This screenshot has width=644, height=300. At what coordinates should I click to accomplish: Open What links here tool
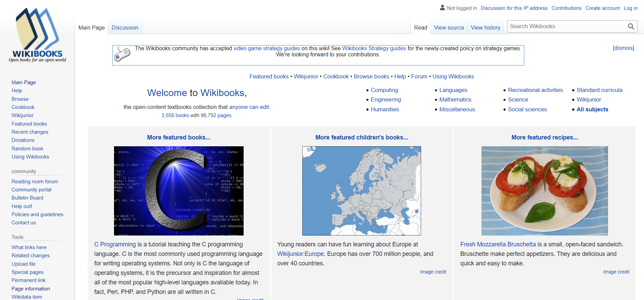pyautogui.click(x=29, y=247)
